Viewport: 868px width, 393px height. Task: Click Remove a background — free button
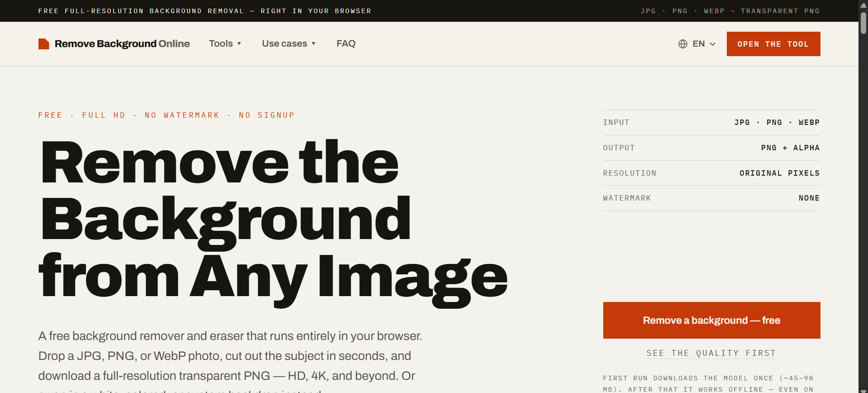pyautogui.click(x=711, y=320)
